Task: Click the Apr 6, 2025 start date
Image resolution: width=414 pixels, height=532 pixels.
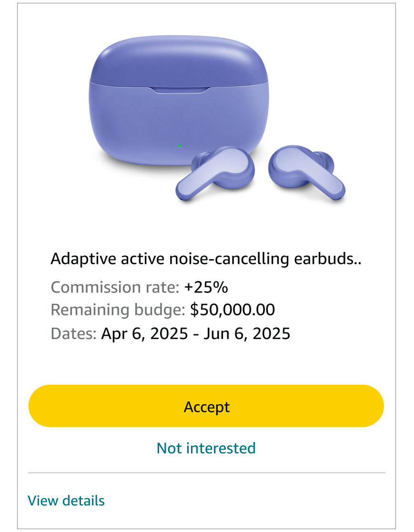Action: click(x=144, y=333)
